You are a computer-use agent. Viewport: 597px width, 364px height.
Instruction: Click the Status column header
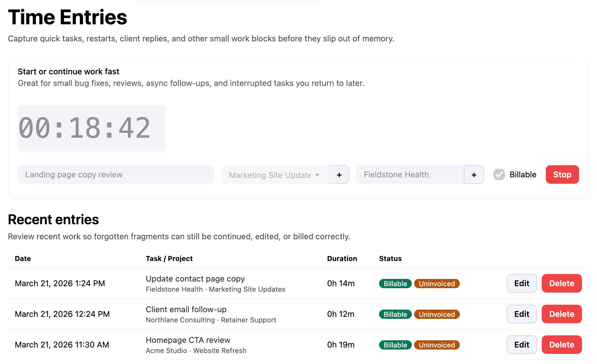390,258
